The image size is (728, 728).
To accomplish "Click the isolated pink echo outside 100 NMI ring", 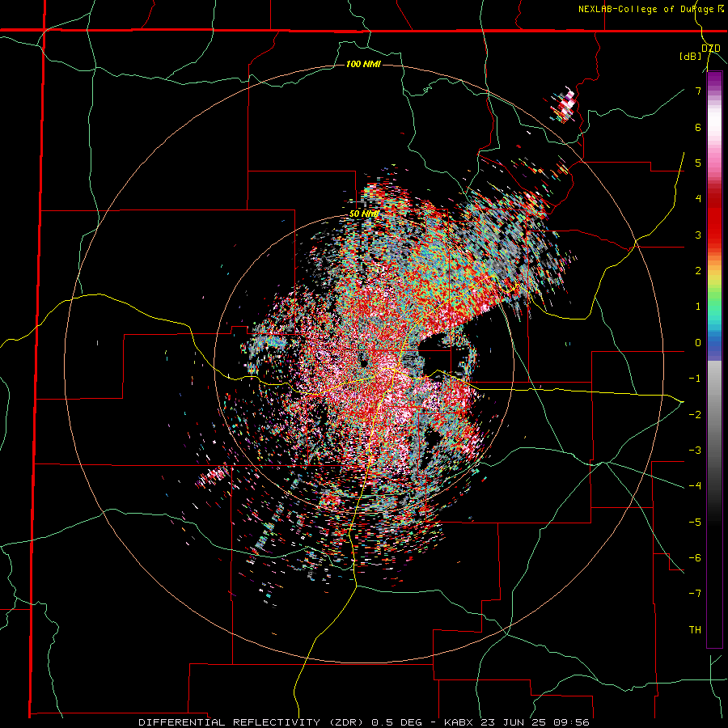I will 564,106.
